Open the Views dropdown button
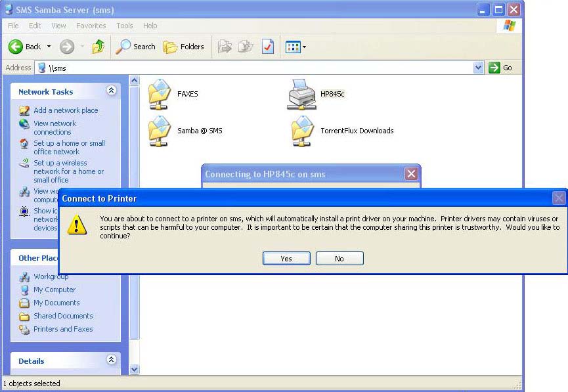Viewport: 568px width, 392px height. click(x=295, y=47)
